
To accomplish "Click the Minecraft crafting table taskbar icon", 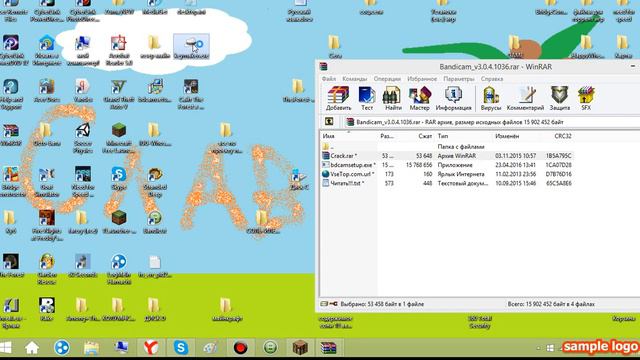I will (300, 348).
